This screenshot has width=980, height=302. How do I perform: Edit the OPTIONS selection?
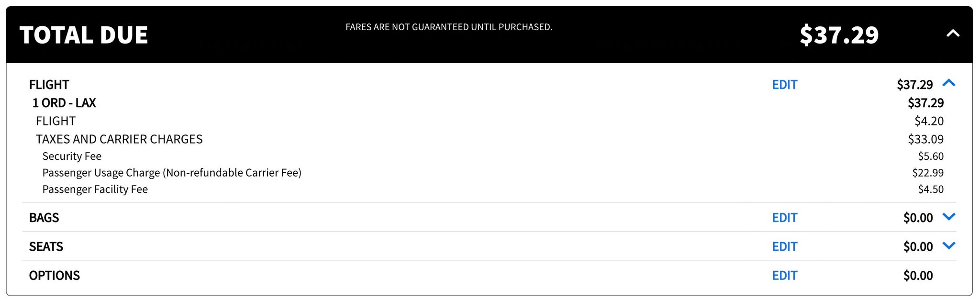click(x=784, y=275)
